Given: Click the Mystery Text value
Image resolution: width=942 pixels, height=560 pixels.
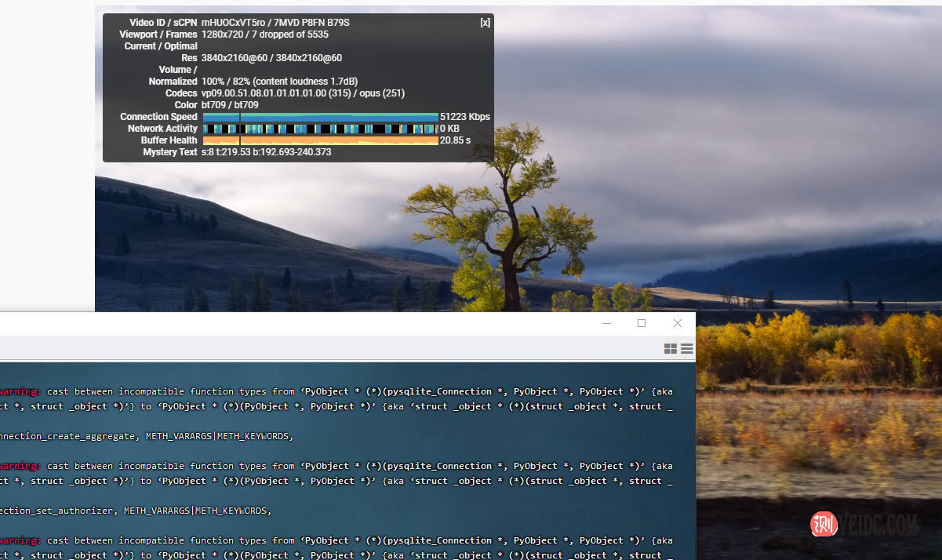Looking at the screenshot, I should click(x=266, y=152).
